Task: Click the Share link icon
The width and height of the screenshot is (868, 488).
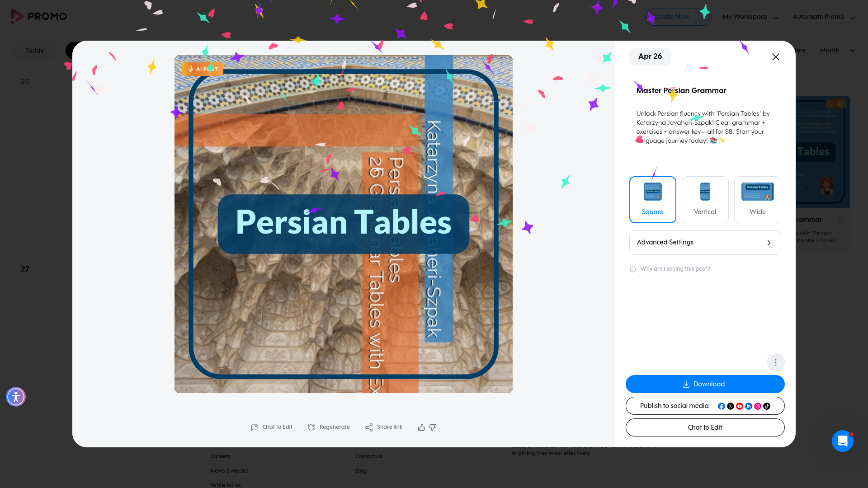Action: click(369, 427)
